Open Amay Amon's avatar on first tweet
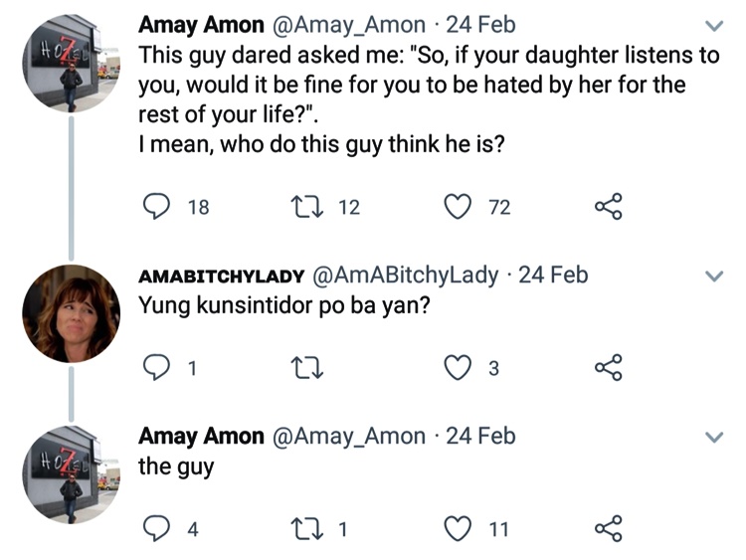 coord(71,63)
